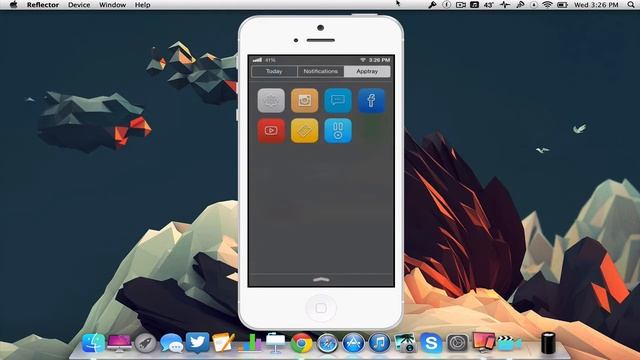Open the Reflector menu
This screenshot has width=640, height=360.
[43, 5]
